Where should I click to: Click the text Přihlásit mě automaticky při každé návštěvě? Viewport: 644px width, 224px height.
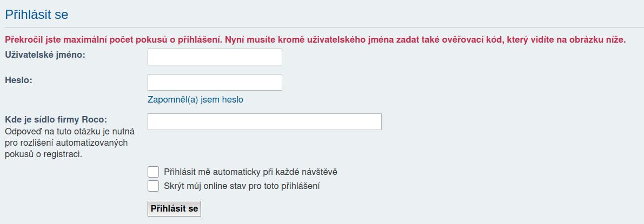pos(250,172)
